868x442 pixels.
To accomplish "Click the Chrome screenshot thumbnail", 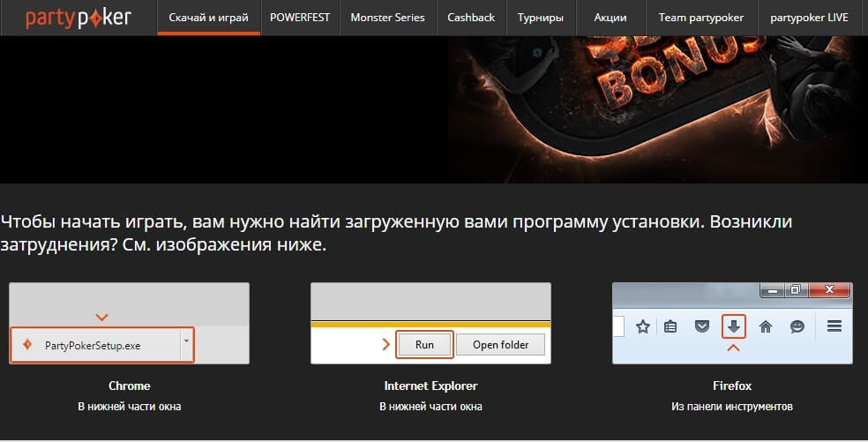I will click(x=129, y=323).
